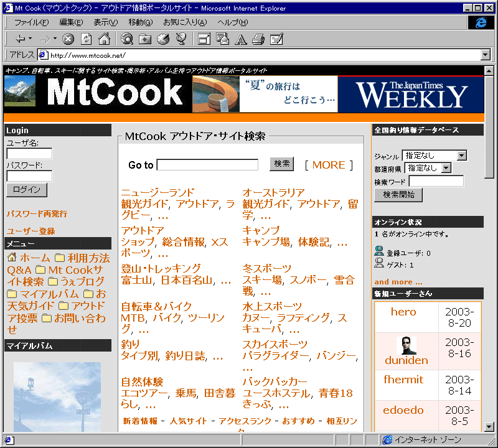Open the address bar dropdown arrow
The width and height of the screenshot is (498, 448).
tap(485, 55)
